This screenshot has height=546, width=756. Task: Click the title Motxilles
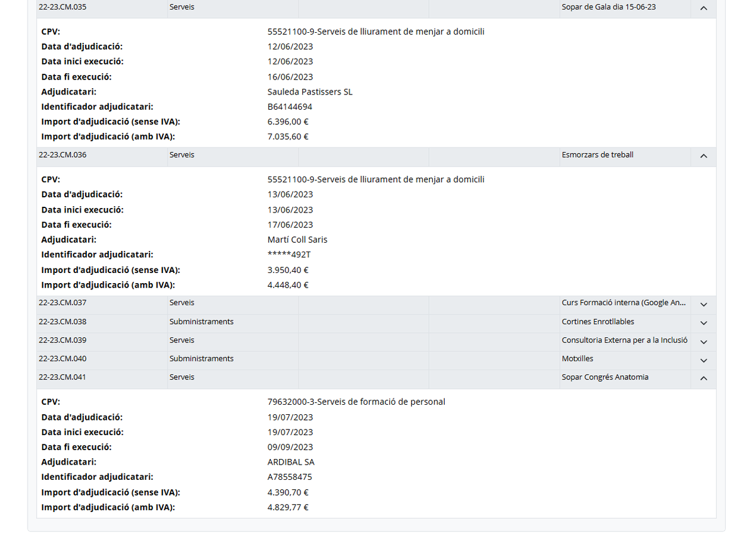click(x=578, y=358)
